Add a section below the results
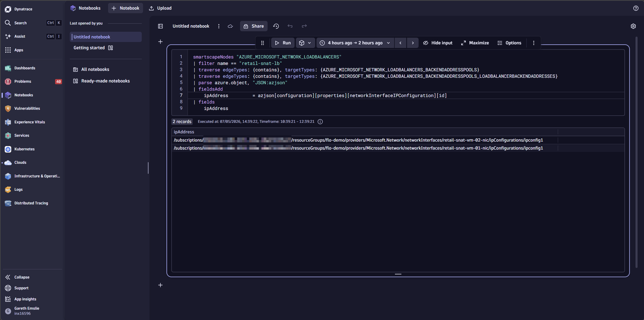This screenshot has height=320, width=644. 160,285
